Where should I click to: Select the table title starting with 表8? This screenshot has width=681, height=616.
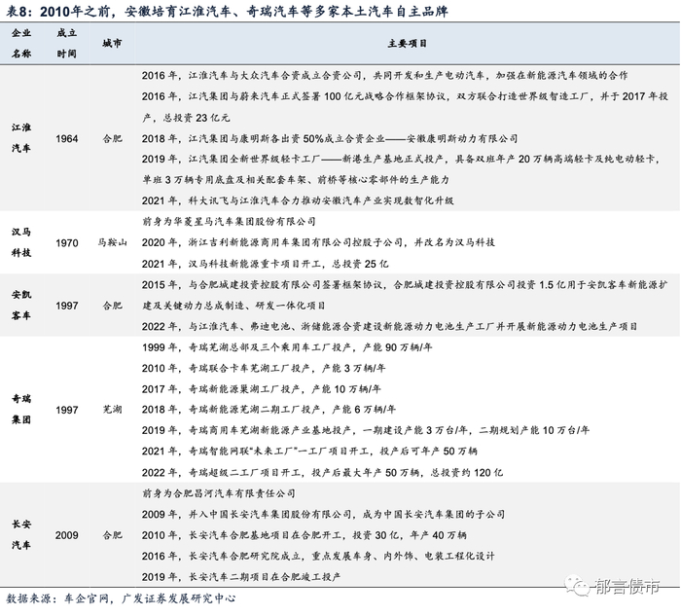[x=227, y=11]
